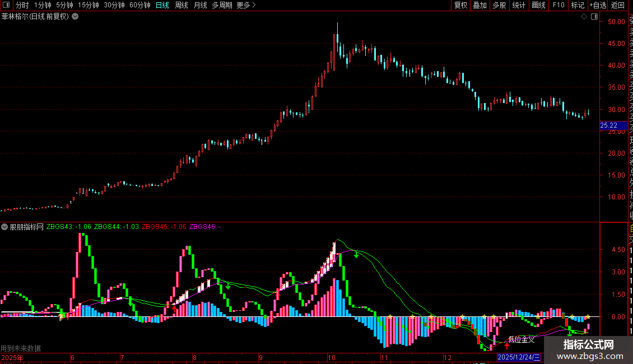
Task: Open the 复权 adjustment menu
Action: [460, 5]
